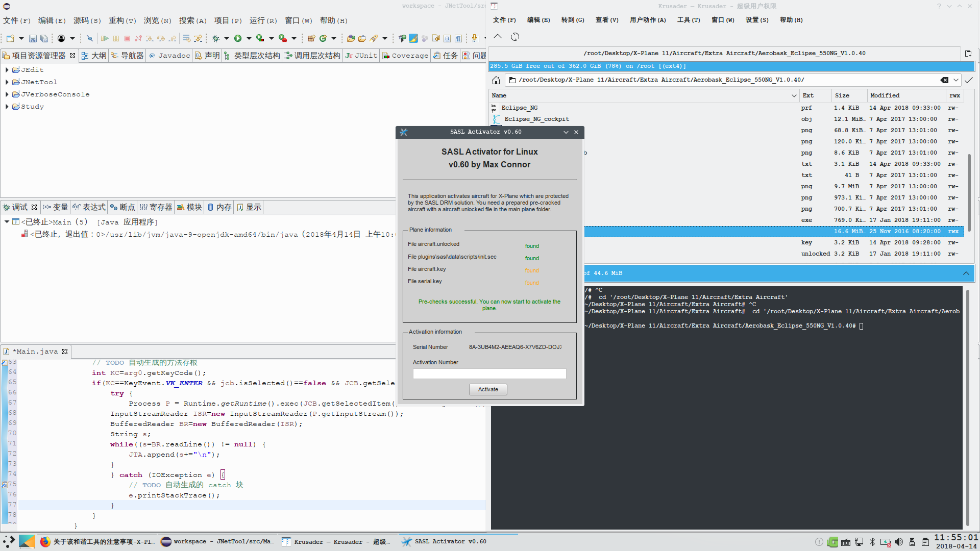Click the External Tools run icon
Image resolution: width=980 pixels, height=551 pixels.
point(283,38)
